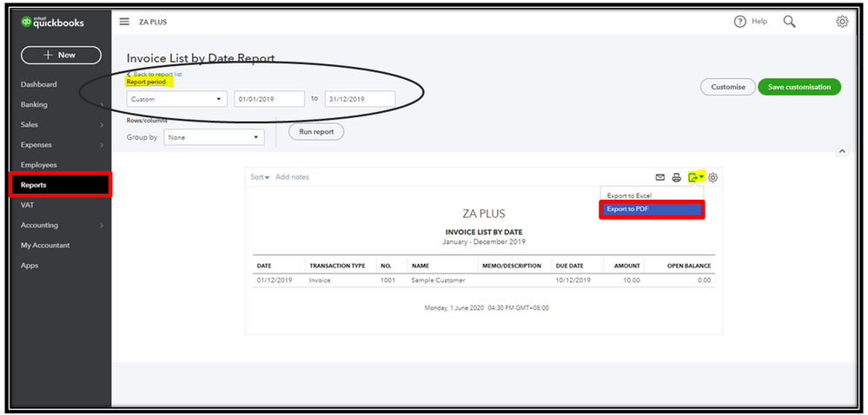Open the Group by None dropdown
The image size is (868, 415).
(215, 137)
